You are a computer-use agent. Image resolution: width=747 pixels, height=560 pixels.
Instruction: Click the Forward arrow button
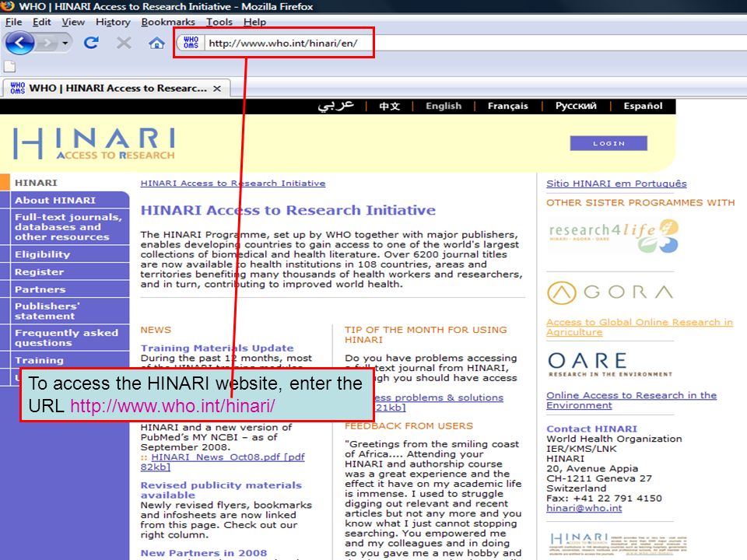[x=47, y=44]
